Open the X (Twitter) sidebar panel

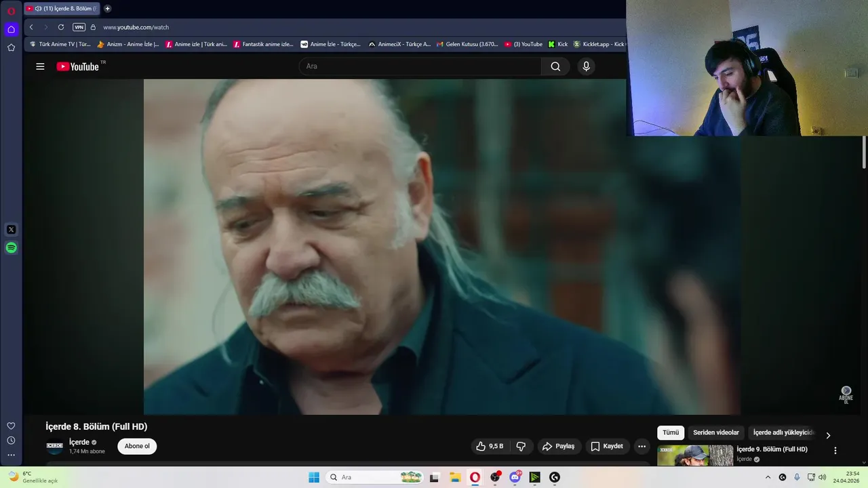tap(11, 230)
